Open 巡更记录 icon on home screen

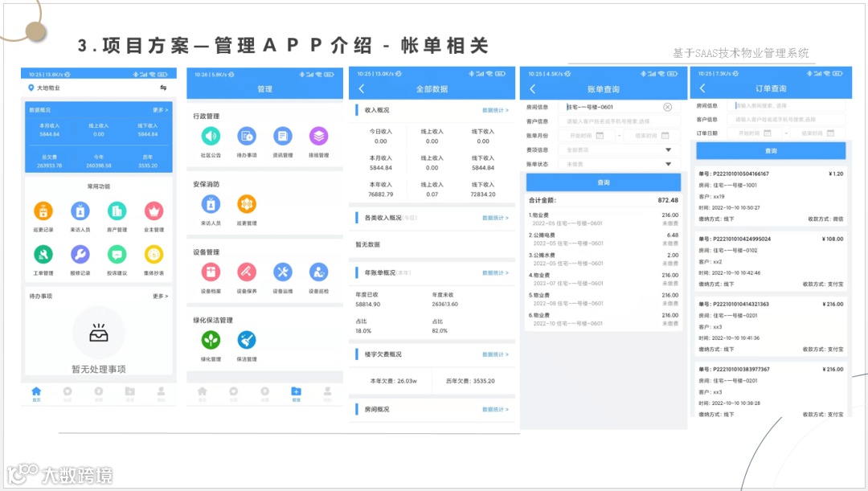43,211
